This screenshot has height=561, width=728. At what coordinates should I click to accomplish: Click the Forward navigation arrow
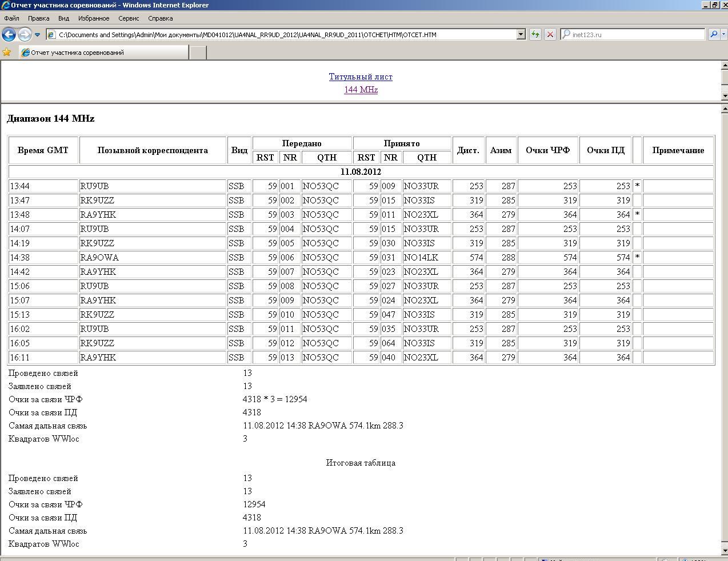24,34
